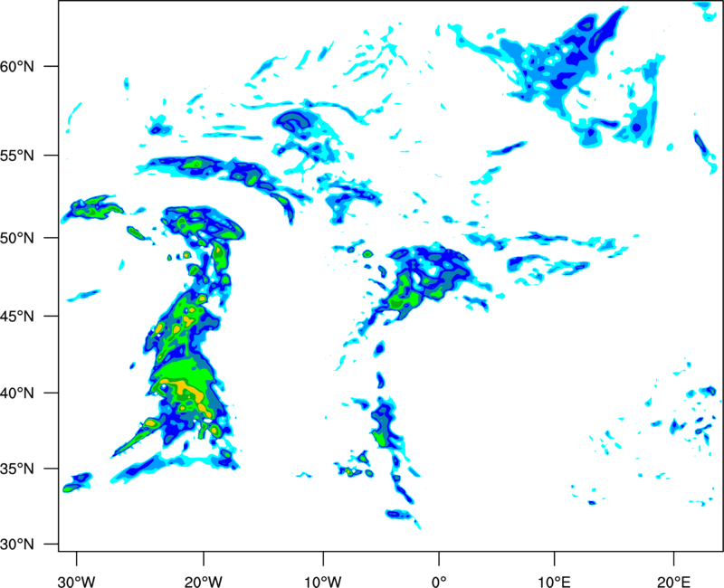Click the 30°W longitude label
Viewport: 724px width, 588px height.
pos(76,582)
